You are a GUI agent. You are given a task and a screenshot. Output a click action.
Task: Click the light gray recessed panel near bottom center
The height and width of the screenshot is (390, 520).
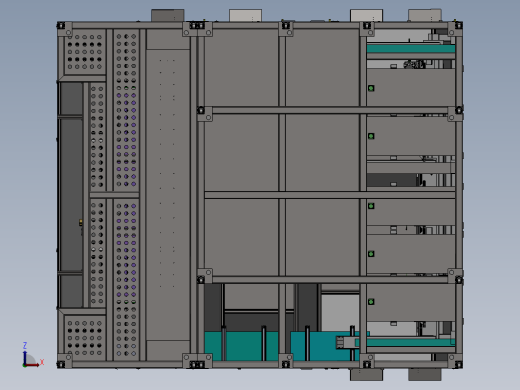tap(340, 313)
